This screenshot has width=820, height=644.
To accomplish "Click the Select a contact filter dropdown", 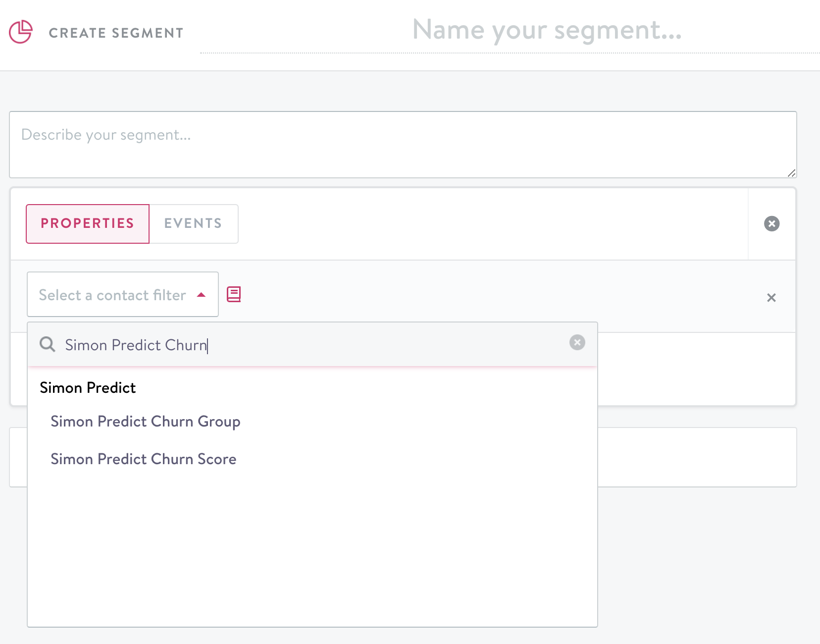I will point(112,295).
